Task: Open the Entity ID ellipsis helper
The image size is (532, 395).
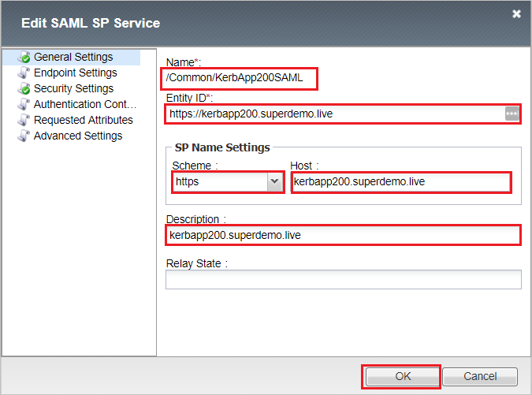Action: coord(512,114)
